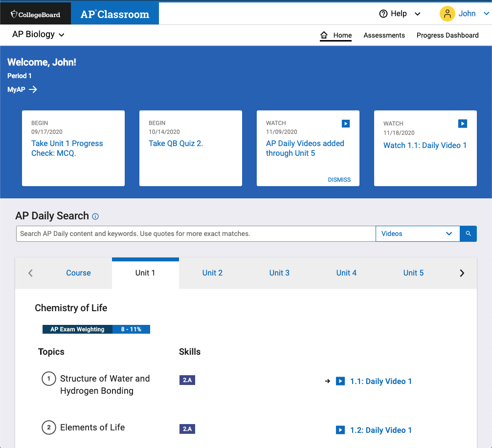Open the AP Classroom logo link

pyautogui.click(x=115, y=15)
